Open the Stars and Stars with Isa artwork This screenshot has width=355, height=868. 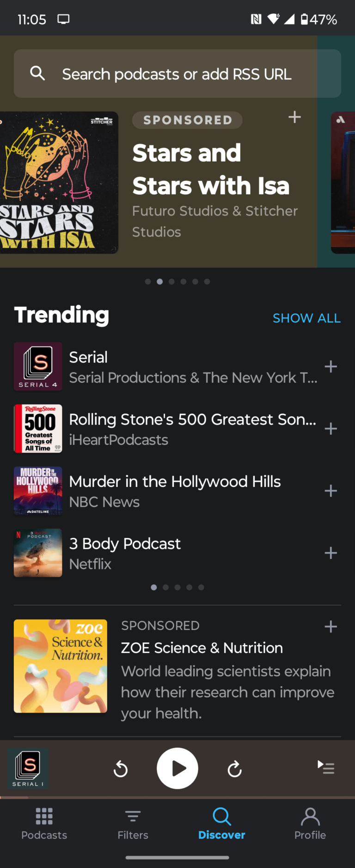click(x=59, y=183)
